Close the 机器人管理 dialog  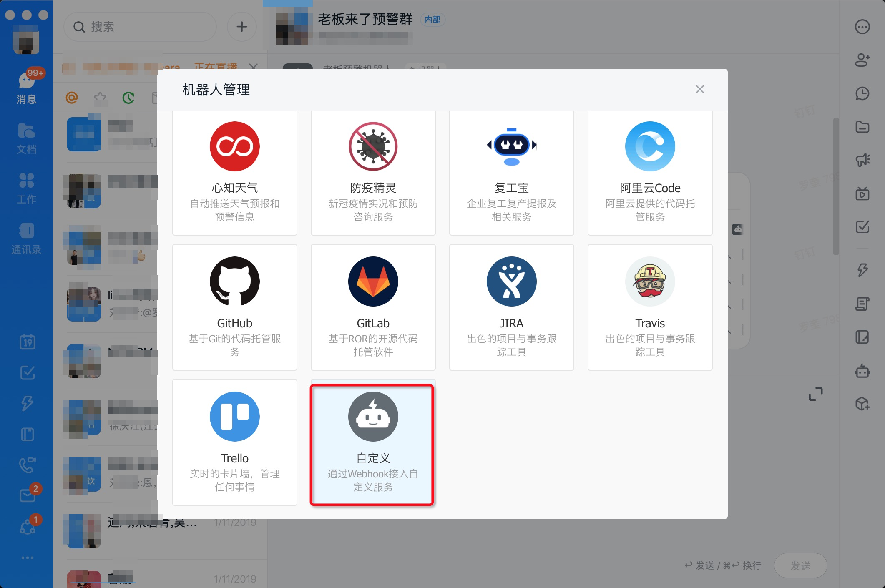coord(700,89)
